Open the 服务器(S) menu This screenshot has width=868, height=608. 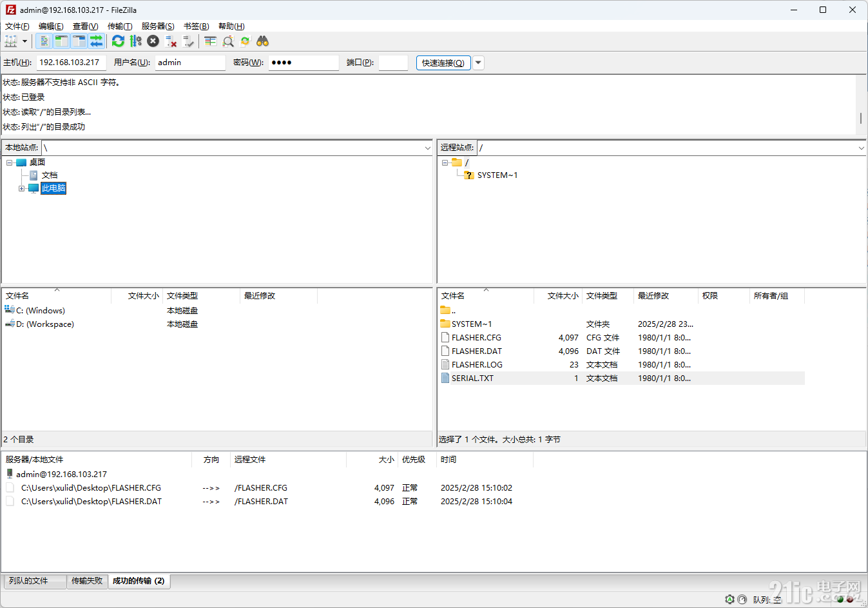coord(158,26)
